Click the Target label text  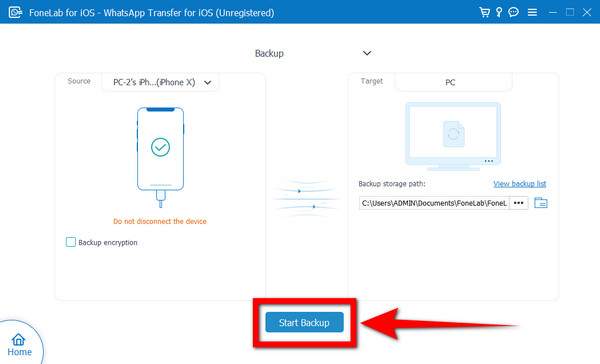372,81
